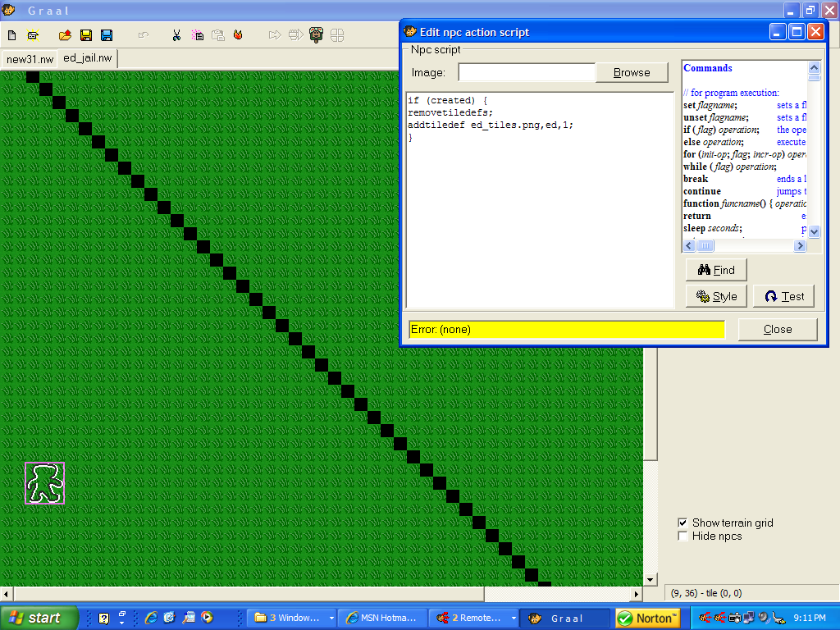Select the NPC outline on the map
The height and width of the screenshot is (630, 840).
44,483
